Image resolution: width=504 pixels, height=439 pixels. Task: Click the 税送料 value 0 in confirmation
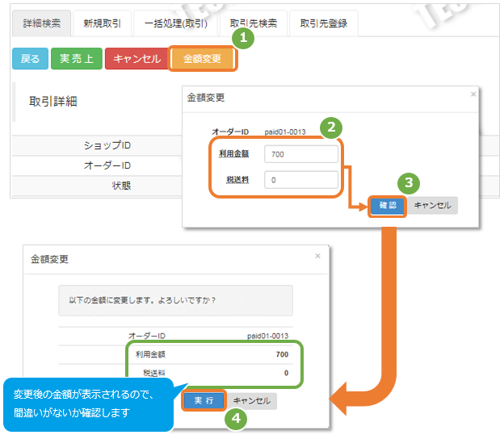[x=286, y=373]
